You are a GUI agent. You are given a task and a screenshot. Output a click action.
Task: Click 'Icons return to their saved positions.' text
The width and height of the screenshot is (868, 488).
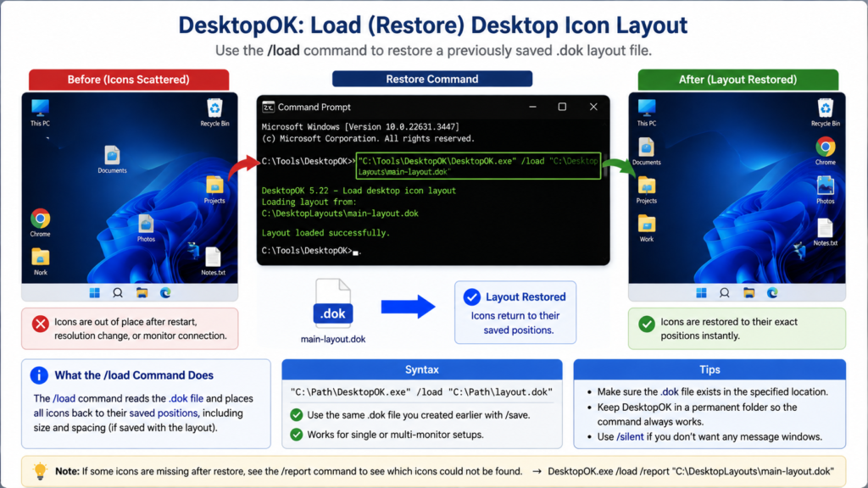pyautogui.click(x=515, y=323)
